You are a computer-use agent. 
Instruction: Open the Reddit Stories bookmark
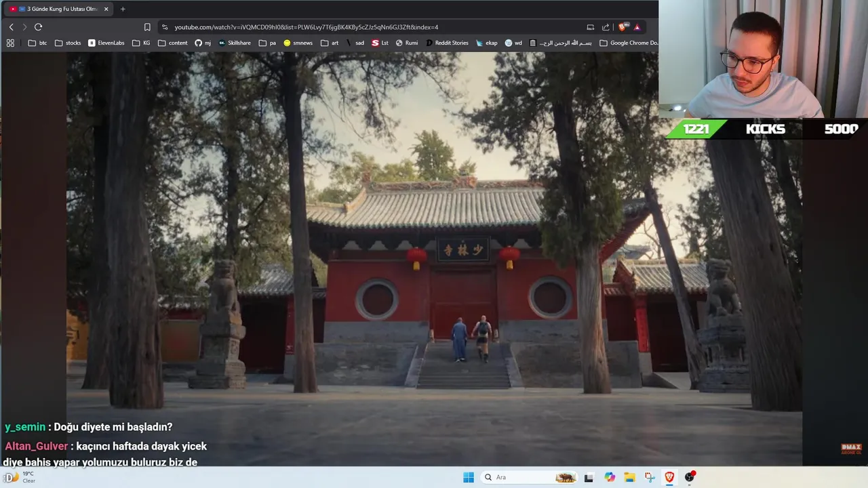(x=447, y=43)
